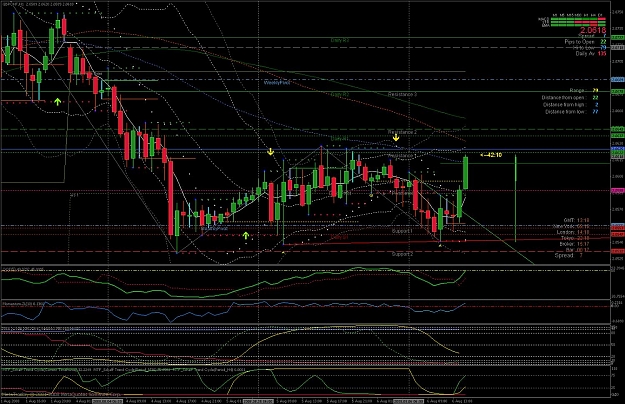Click the 4 Aug 17:00 time axis label
Screen dimensions: 625x404
coord(187,401)
